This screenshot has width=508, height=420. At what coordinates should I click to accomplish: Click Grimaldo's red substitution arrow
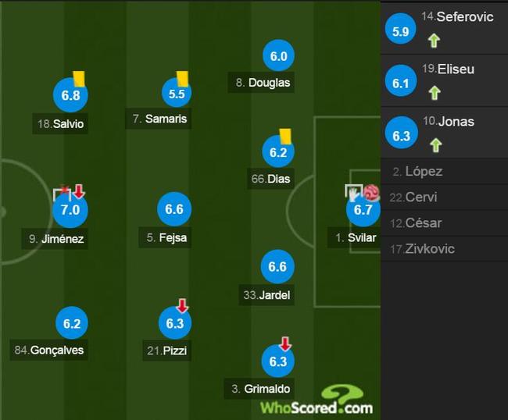[x=285, y=343]
